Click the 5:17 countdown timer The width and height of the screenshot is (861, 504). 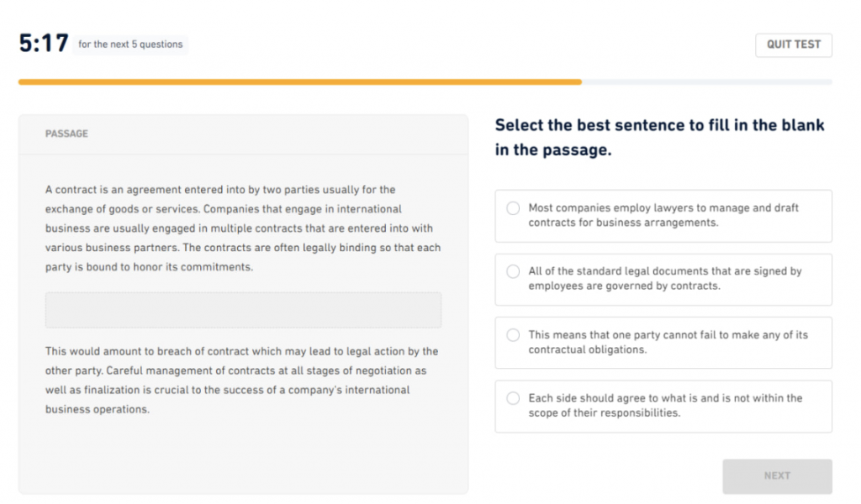click(x=44, y=44)
